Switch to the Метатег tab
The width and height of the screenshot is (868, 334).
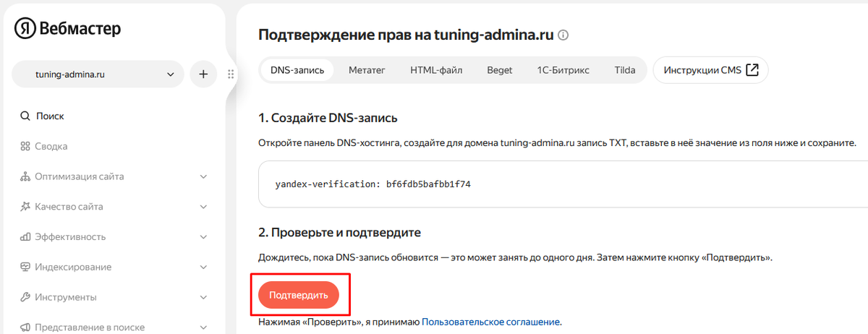coord(367,70)
